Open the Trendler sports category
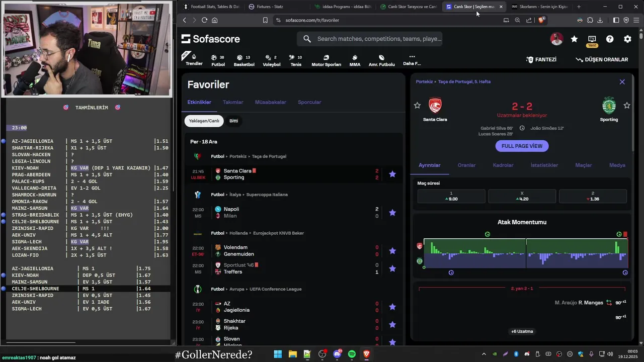Image resolution: width=644 pixels, height=362 pixels. (x=194, y=59)
